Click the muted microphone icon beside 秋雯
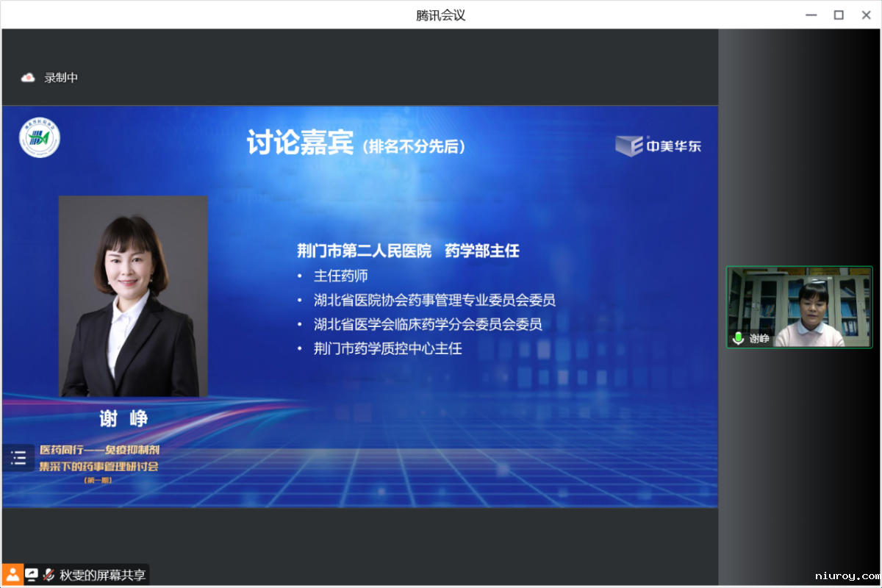 (x=49, y=575)
